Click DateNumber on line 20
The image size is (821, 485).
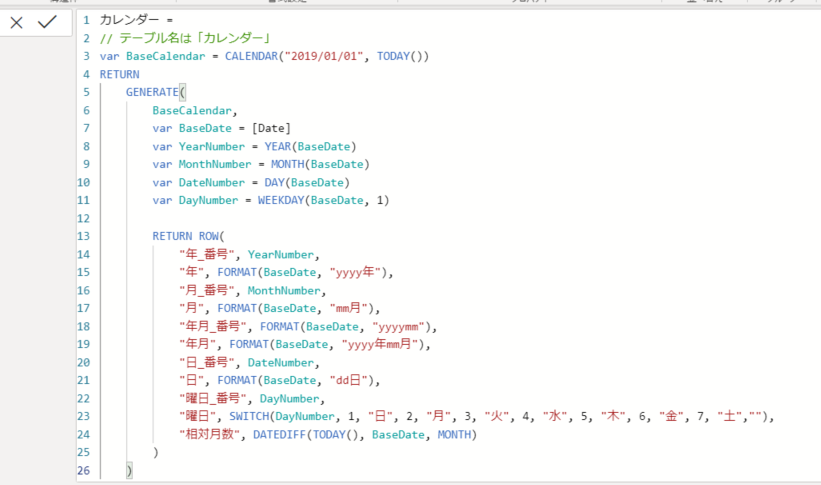click(x=281, y=363)
